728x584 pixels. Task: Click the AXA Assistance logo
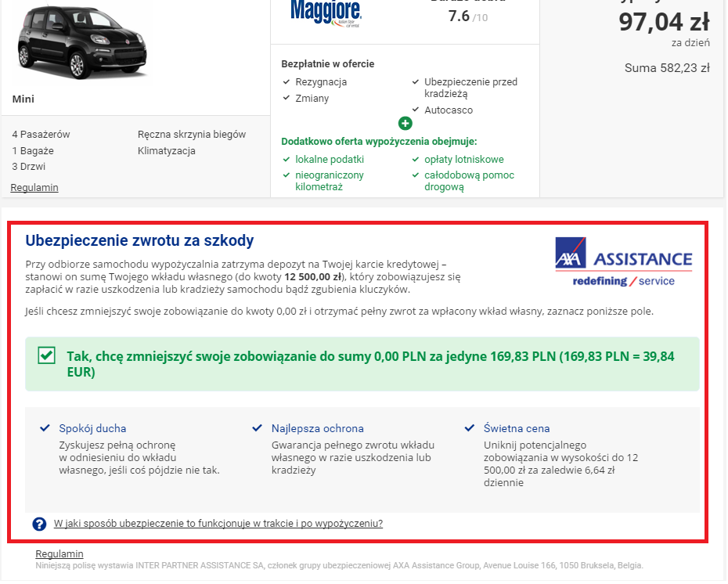[624, 263]
